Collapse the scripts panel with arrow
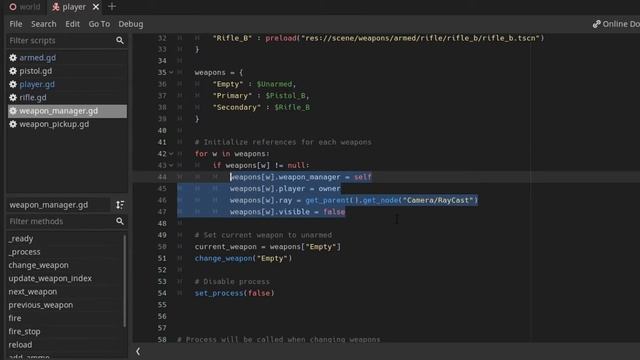 [x=138, y=351]
